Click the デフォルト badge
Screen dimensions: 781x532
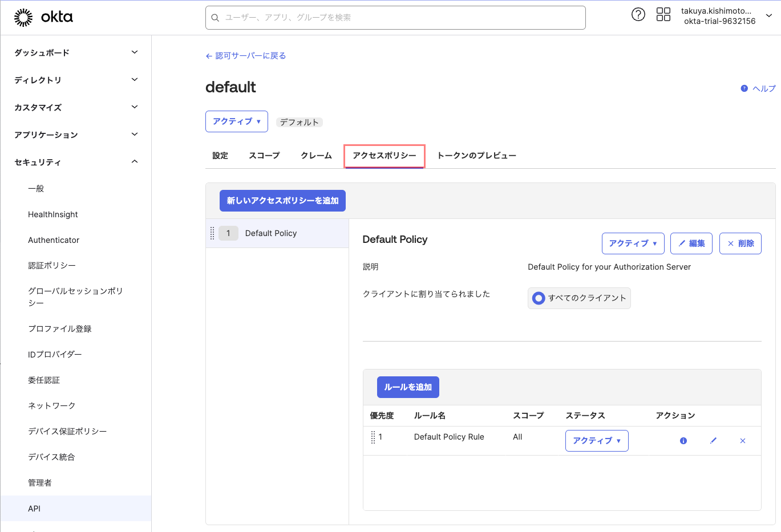click(x=300, y=122)
